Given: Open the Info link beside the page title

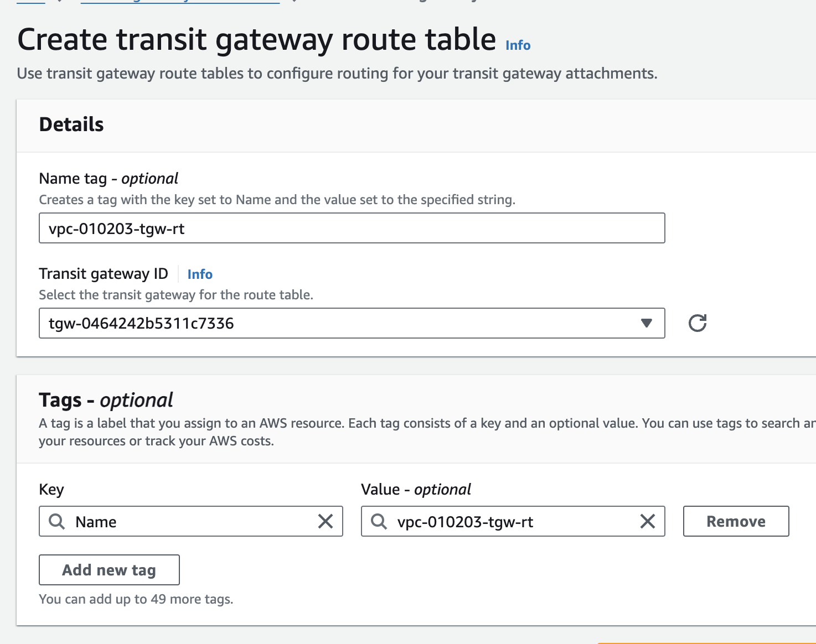Looking at the screenshot, I should (518, 45).
